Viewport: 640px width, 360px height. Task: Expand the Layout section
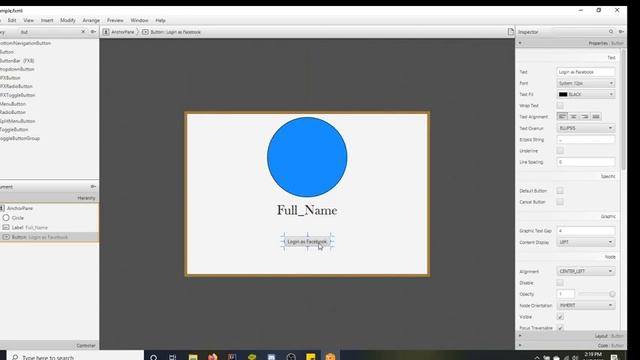571,336
